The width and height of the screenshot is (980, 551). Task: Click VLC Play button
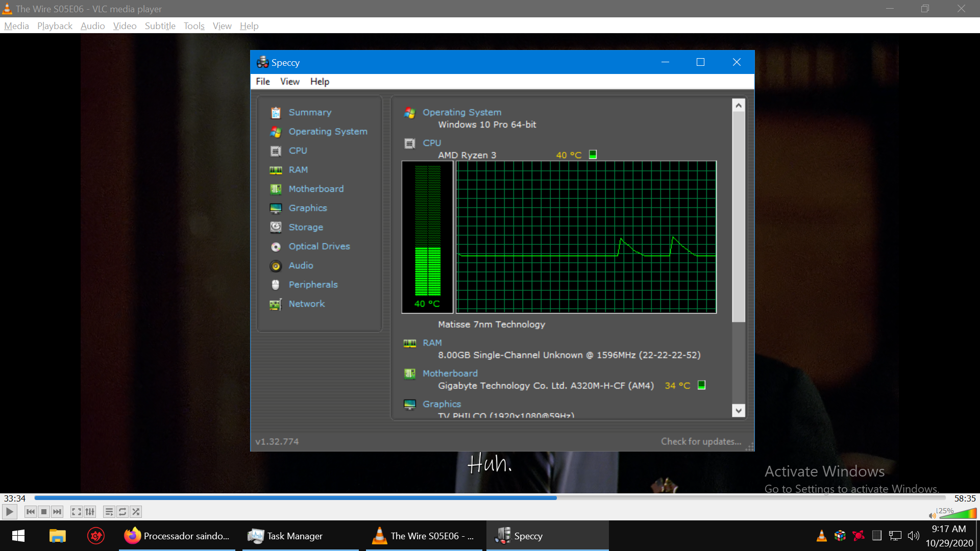[10, 512]
